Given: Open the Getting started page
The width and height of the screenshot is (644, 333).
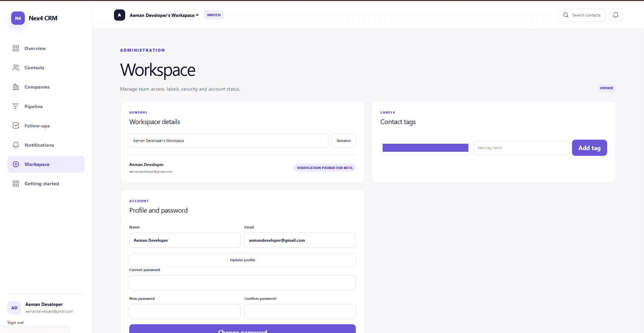Looking at the screenshot, I should click(x=46, y=184).
